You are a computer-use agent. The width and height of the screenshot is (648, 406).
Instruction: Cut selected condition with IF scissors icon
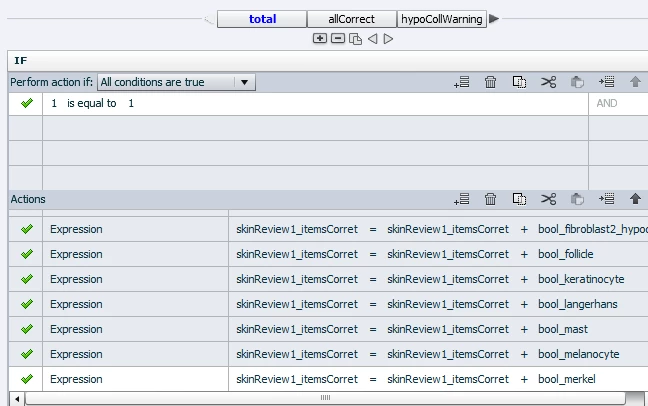tap(548, 82)
